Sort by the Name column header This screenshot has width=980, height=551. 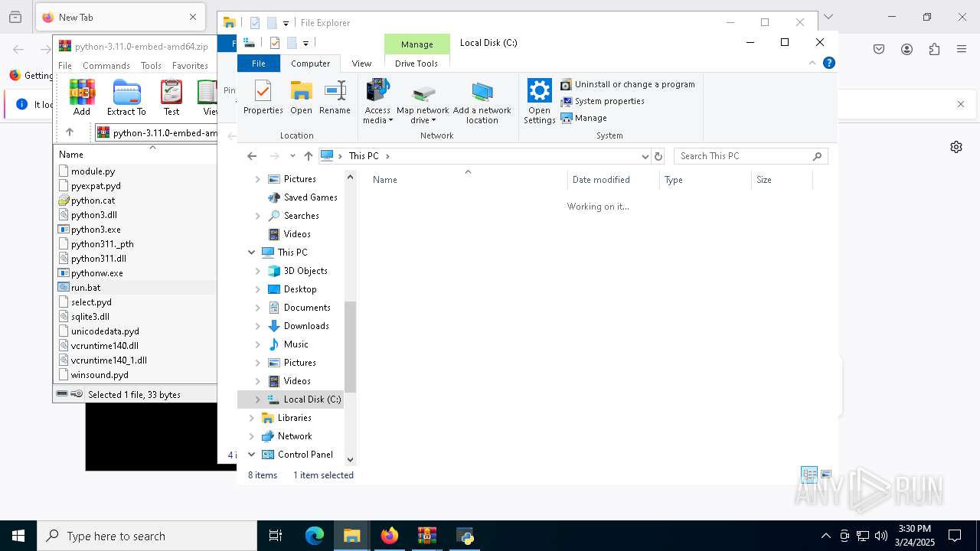click(468, 180)
